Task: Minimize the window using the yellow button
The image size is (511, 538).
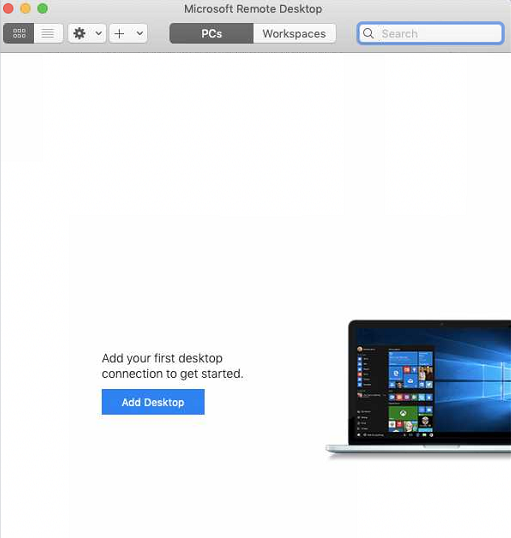Action: pyautogui.click(x=25, y=8)
